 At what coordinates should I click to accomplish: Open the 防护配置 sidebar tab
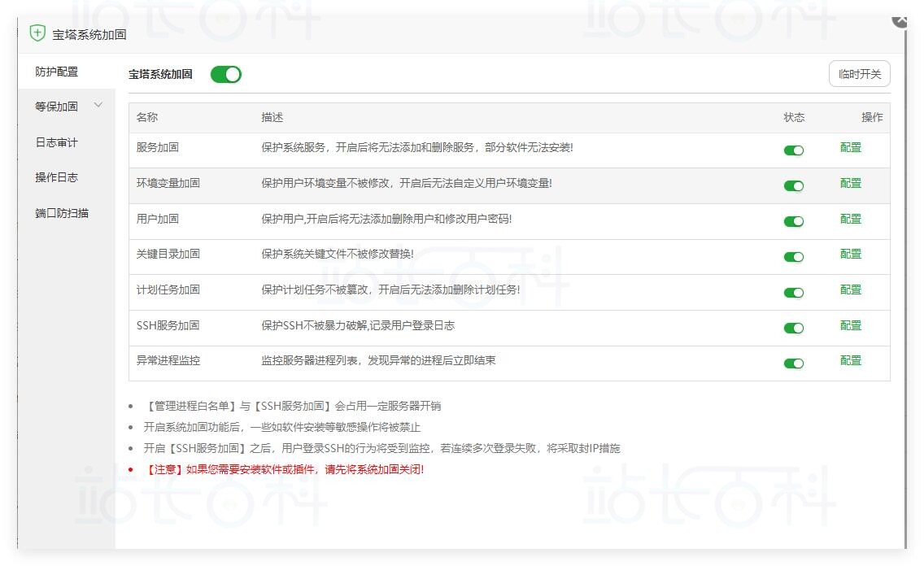[x=57, y=72]
